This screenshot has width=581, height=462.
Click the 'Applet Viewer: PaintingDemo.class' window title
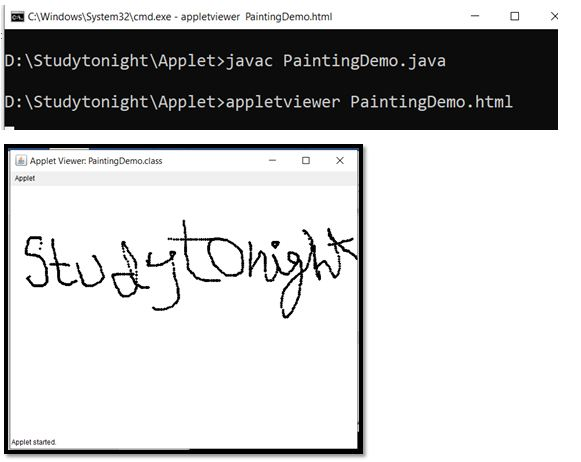click(96, 161)
